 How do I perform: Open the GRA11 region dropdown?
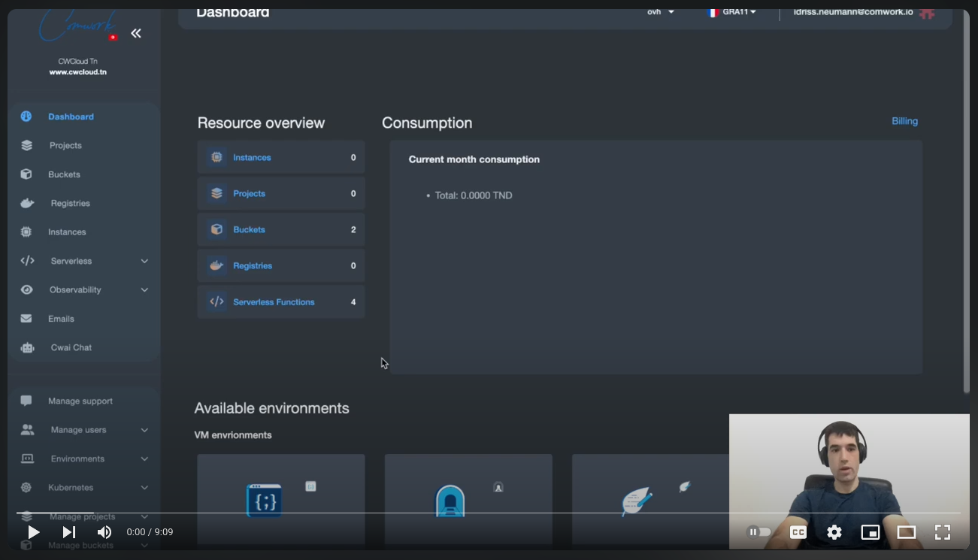pos(732,12)
